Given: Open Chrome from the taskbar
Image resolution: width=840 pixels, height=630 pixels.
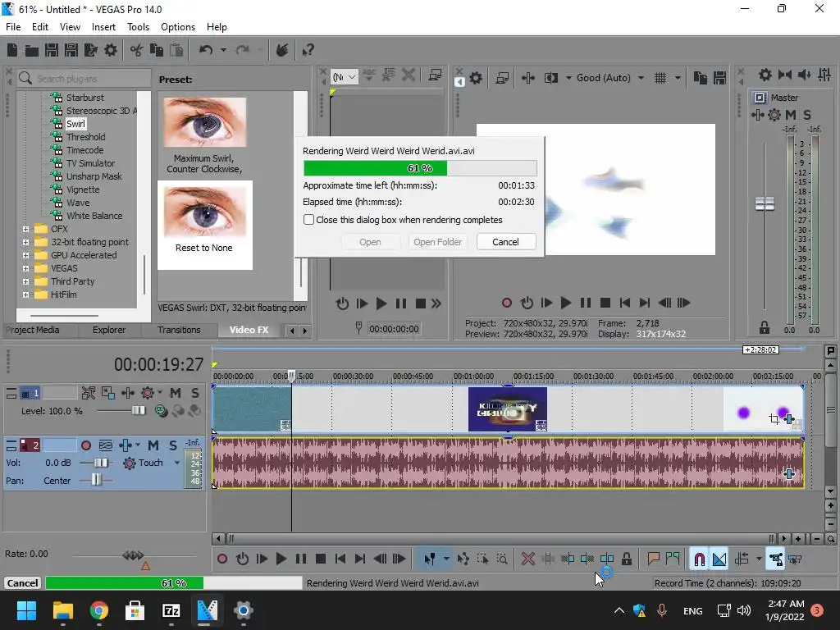Looking at the screenshot, I should pos(98,610).
